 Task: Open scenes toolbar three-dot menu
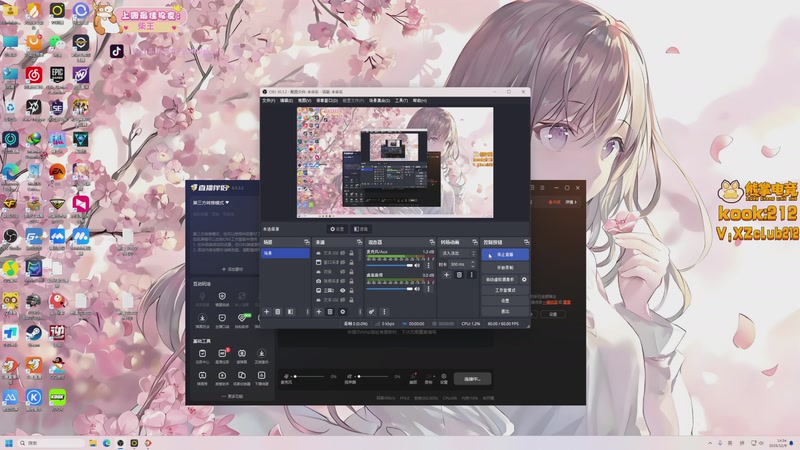(308, 312)
